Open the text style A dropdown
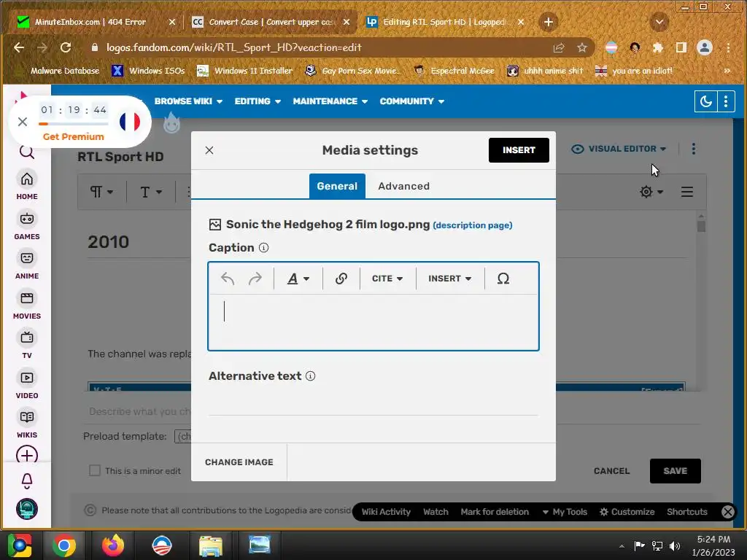 [x=298, y=279]
